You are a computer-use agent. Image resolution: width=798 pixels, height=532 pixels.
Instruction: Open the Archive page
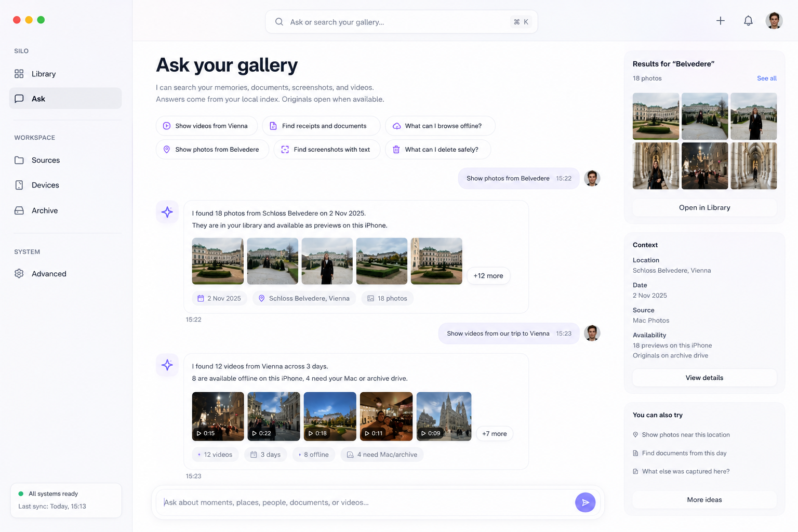(65, 210)
